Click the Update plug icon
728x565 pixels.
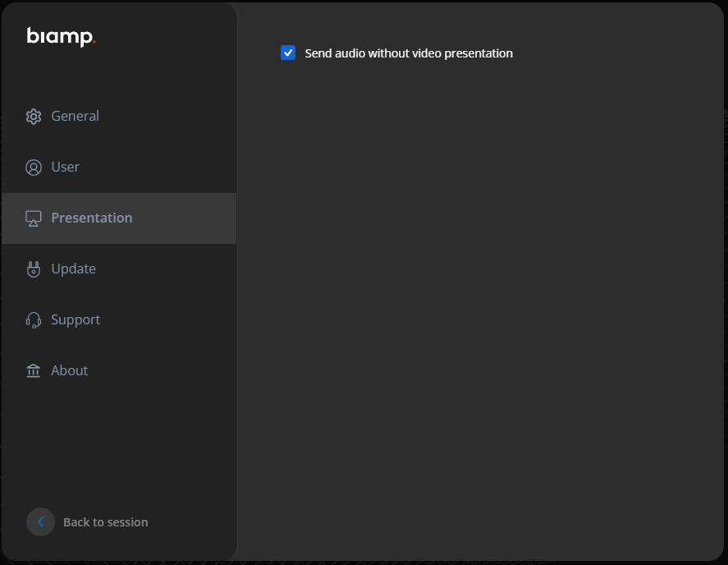point(33,269)
